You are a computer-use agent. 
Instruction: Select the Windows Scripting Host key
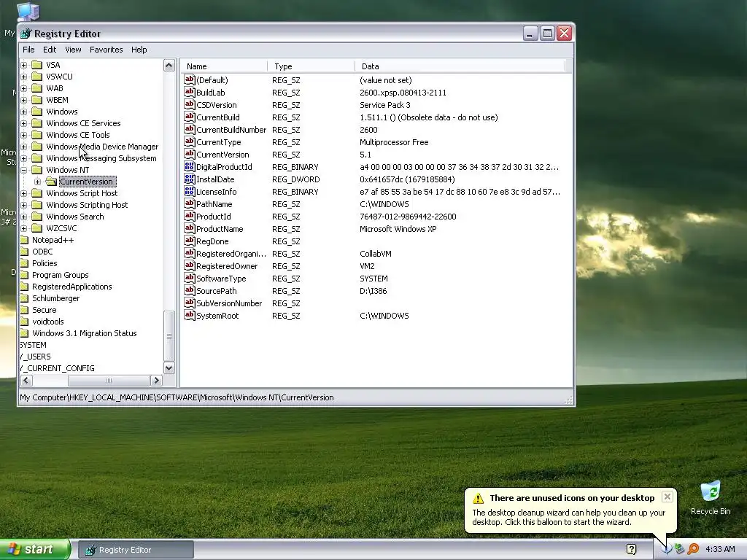[87, 205]
